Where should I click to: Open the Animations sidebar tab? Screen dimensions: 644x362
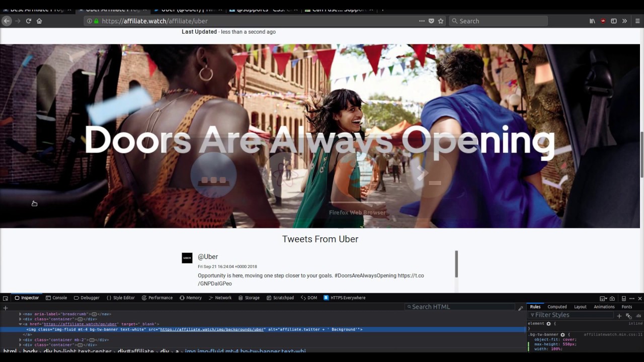click(x=604, y=307)
